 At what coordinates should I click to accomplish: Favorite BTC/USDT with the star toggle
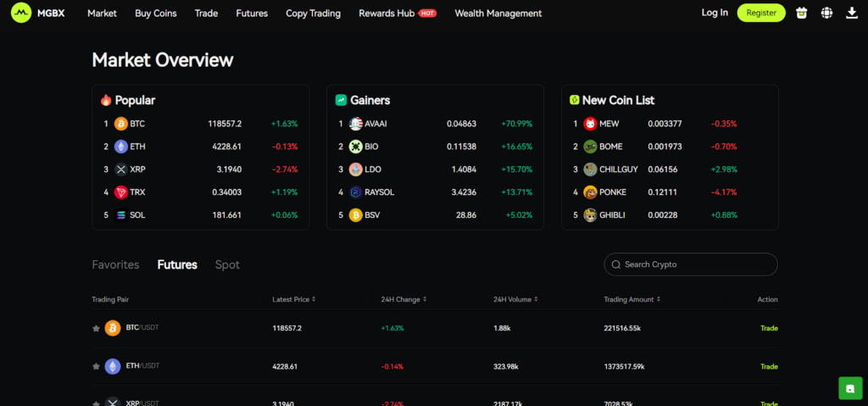pyautogui.click(x=96, y=329)
